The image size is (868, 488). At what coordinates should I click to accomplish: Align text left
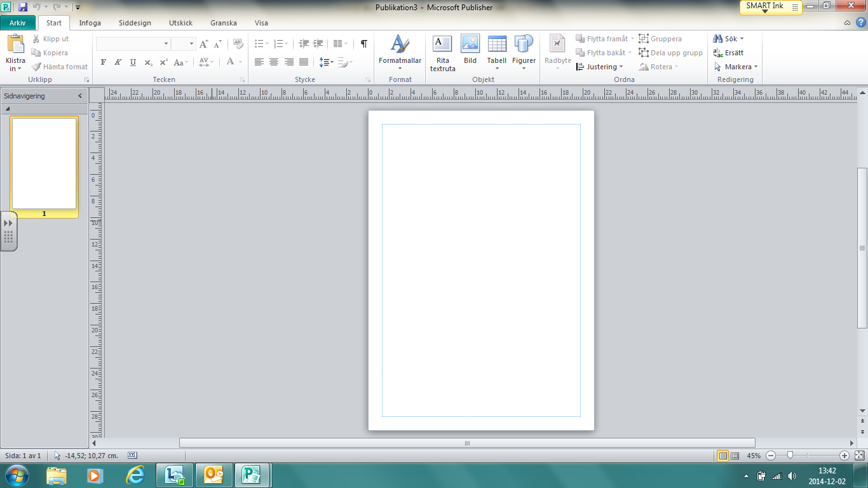pyautogui.click(x=259, y=62)
